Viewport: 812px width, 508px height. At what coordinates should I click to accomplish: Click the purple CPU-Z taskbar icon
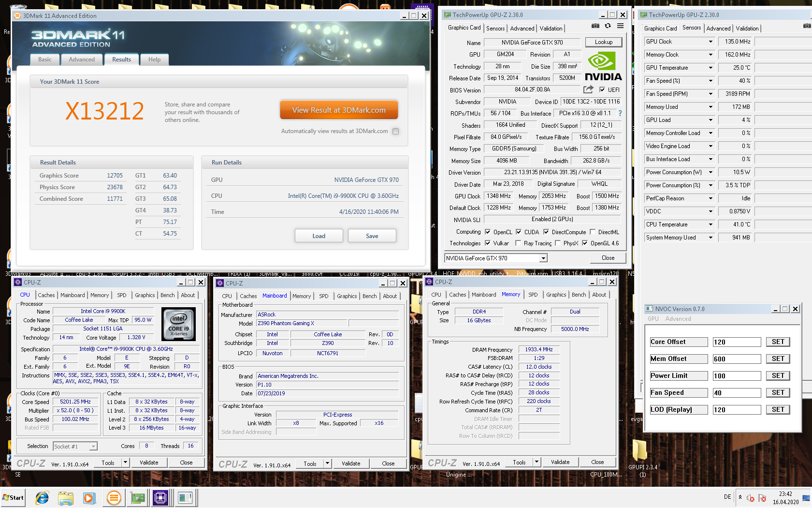160,497
